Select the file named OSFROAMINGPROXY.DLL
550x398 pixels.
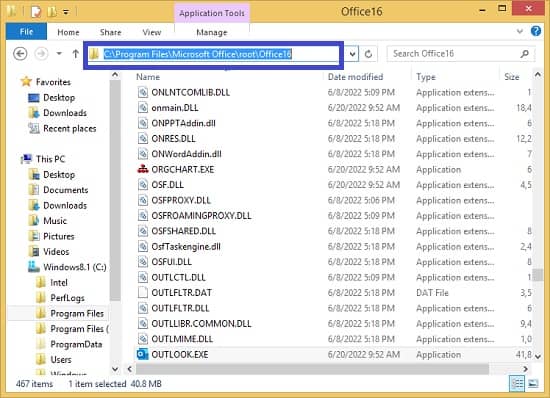point(201,216)
